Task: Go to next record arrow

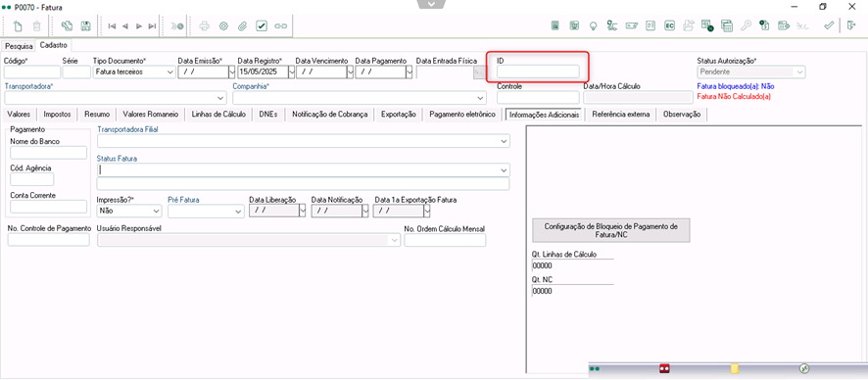Action: click(x=139, y=26)
